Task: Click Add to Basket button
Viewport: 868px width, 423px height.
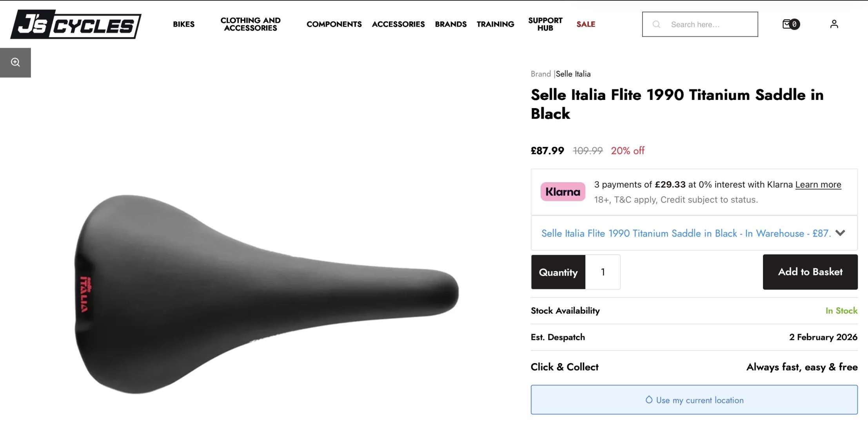Action: click(x=810, y=272)
